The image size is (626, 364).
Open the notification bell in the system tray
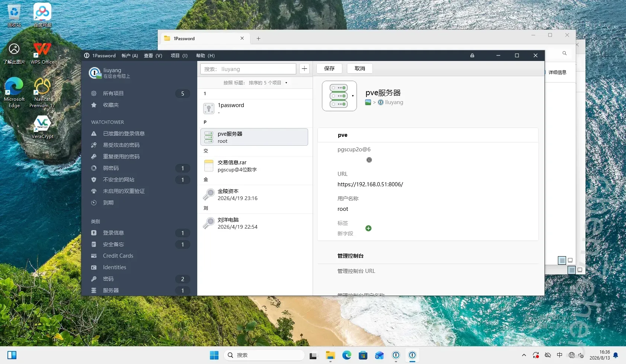[616, 355]
